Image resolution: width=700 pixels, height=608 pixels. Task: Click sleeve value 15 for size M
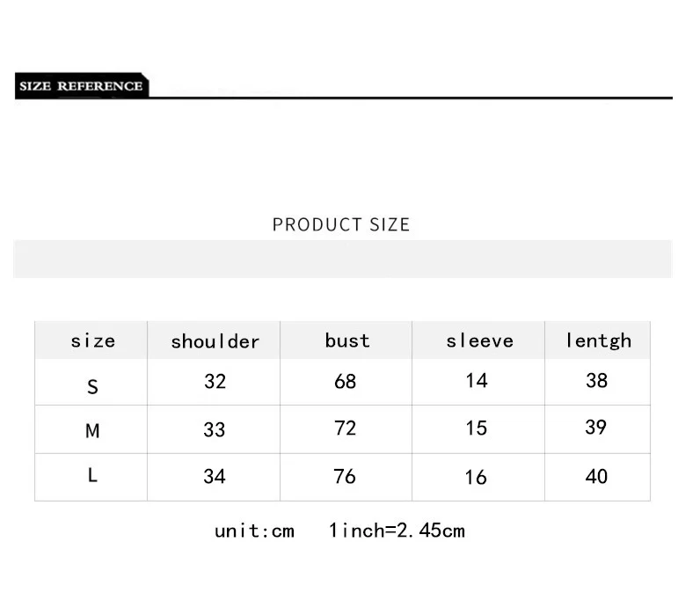tap(477, 428)
